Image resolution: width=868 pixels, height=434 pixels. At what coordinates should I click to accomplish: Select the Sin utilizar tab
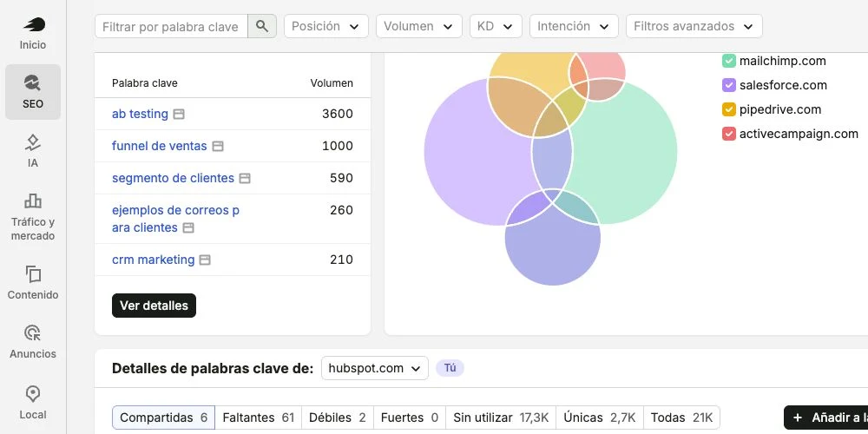(501, 418)
